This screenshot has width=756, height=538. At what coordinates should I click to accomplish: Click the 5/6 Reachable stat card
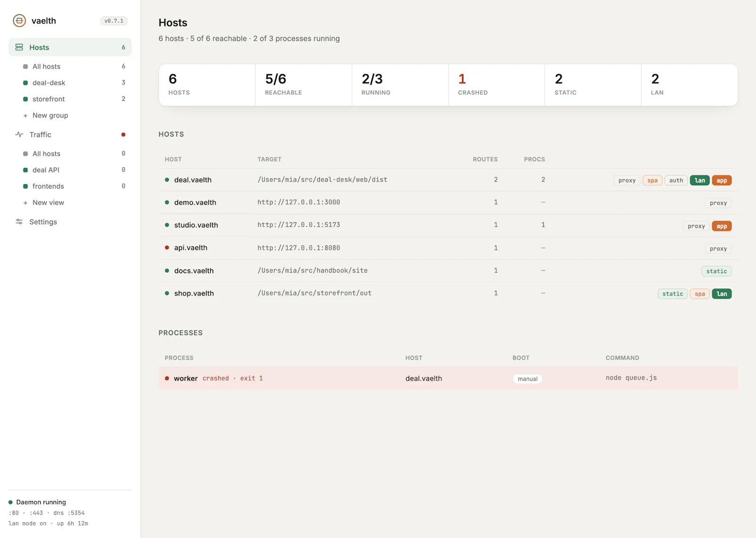304,85
